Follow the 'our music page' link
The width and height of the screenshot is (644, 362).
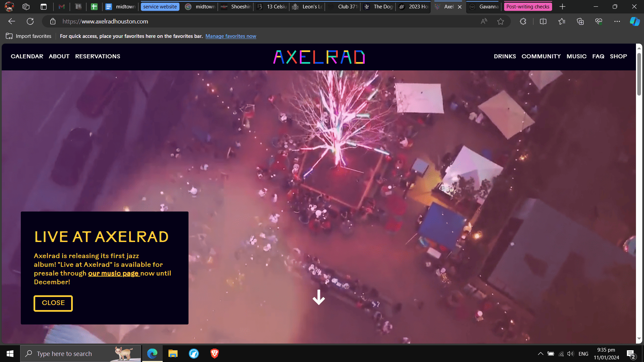(113, 273)
